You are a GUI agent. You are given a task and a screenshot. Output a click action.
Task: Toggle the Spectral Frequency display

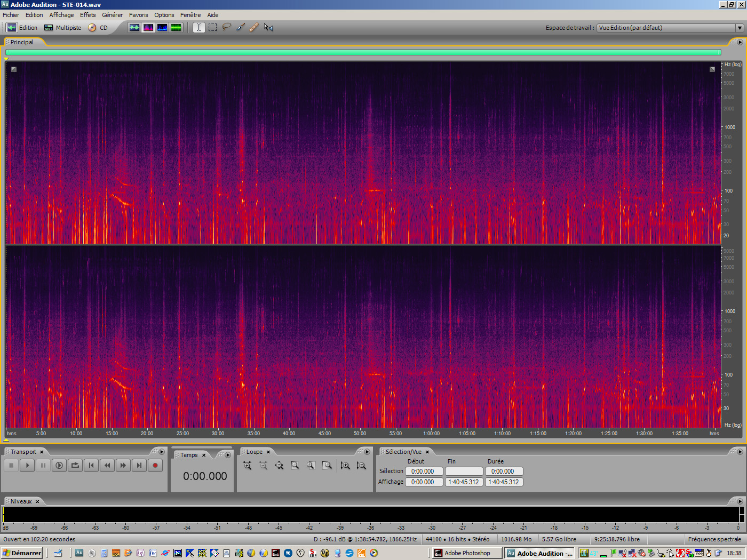[148, 27]
